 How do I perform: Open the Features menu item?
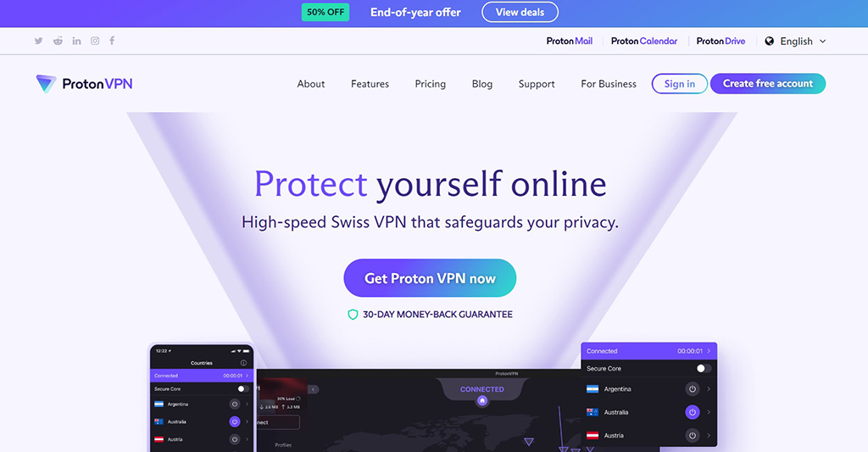point(370,84)
